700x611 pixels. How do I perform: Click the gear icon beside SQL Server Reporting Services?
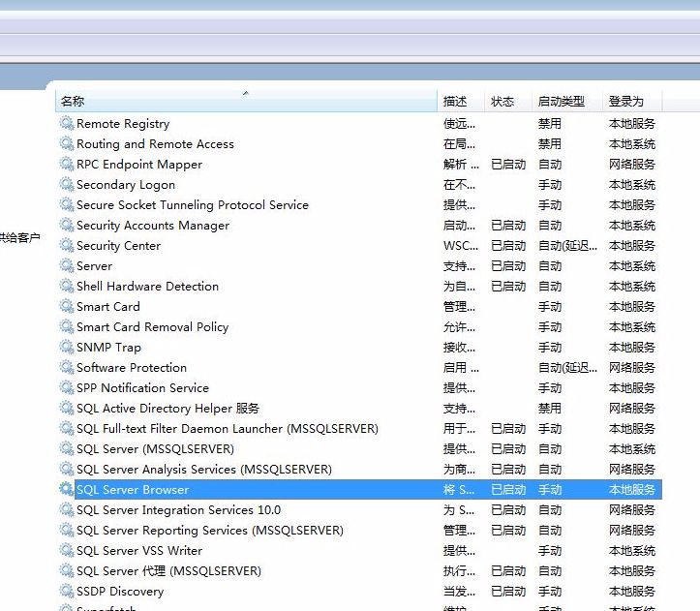(67, 530)
